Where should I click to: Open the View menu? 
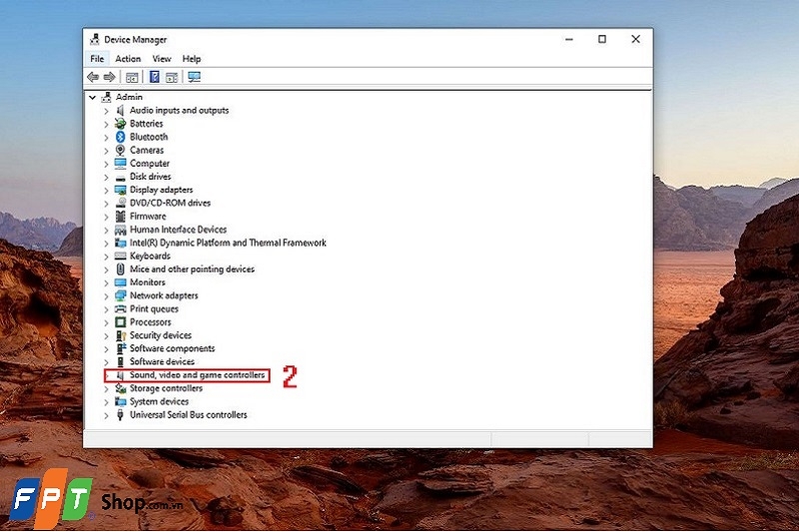point(162,59)
